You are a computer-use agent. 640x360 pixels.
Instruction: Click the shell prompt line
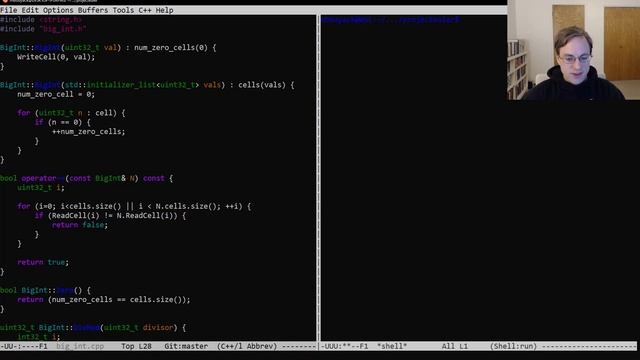point(390,20)
